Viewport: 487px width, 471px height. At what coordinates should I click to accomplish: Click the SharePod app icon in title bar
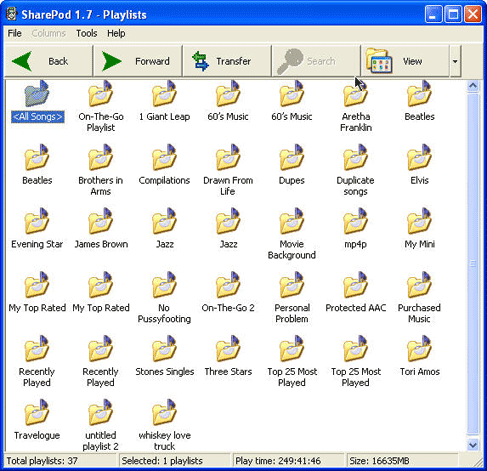pos(12,14)
